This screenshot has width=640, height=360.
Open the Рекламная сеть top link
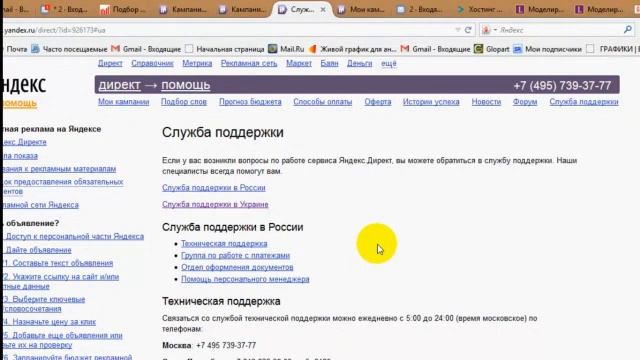tap(249, 63)
